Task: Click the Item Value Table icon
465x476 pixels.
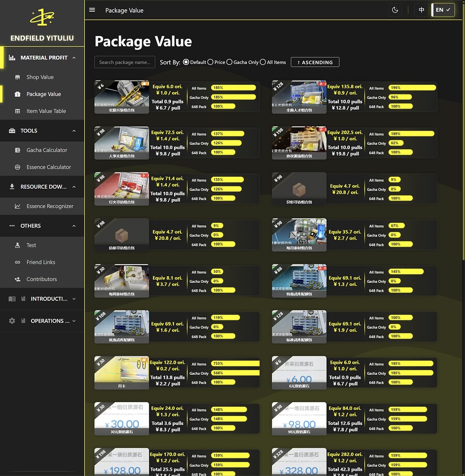Action: point(18,111)
